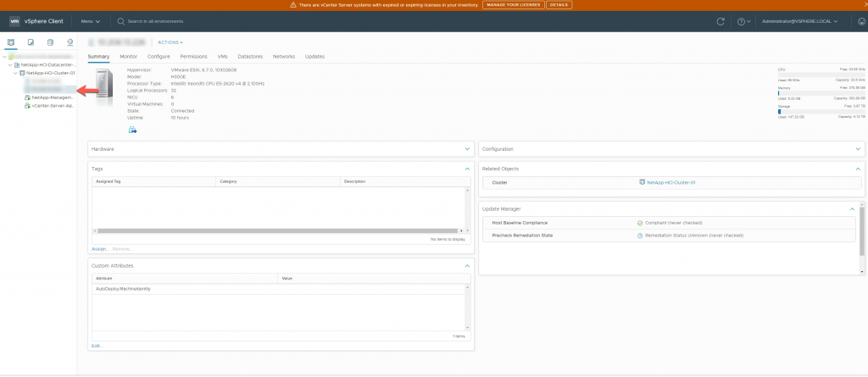Open the Menu dropdown
This screenshot has width=868, height=377.
(90, 21)
